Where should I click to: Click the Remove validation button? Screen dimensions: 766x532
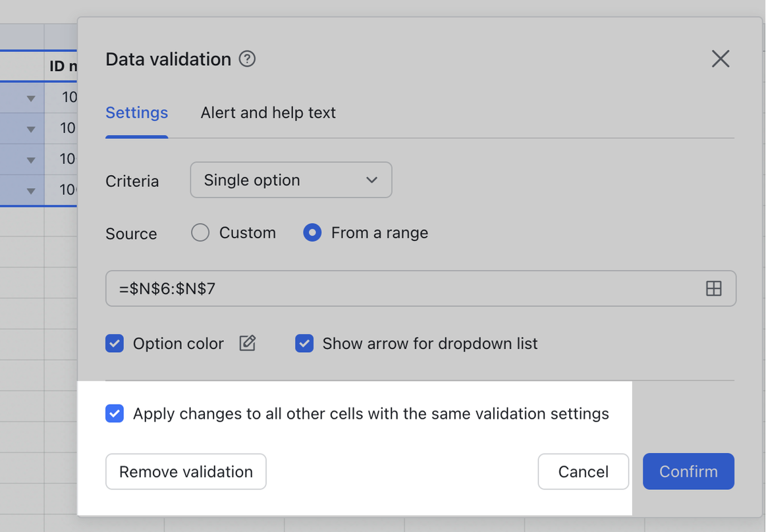click(186, 471)
